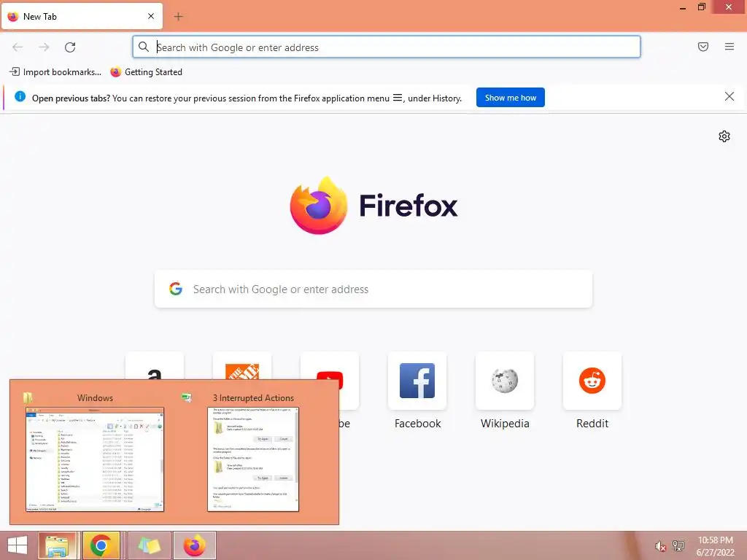Image resolution: width=747 pixels, height=560 pixels.
Task: Close the New Tab tab
Action: point(151,16)
